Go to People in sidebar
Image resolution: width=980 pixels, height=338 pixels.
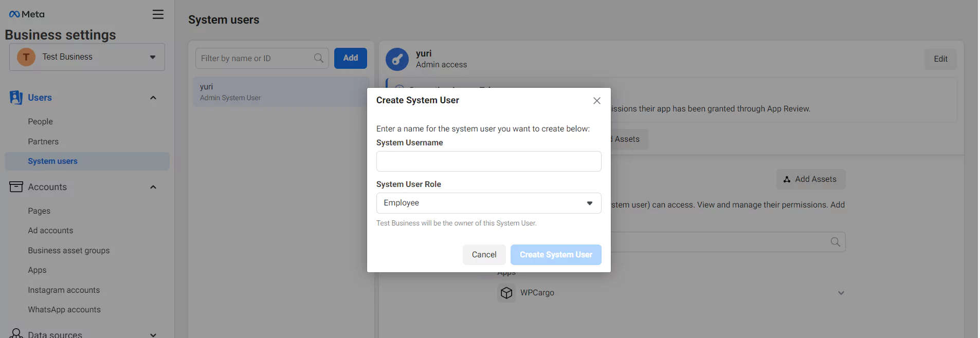(x=41, y=122)
